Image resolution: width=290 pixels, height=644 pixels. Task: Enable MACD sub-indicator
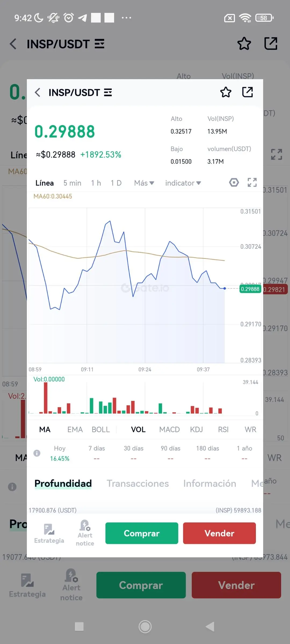click(169, 430)
